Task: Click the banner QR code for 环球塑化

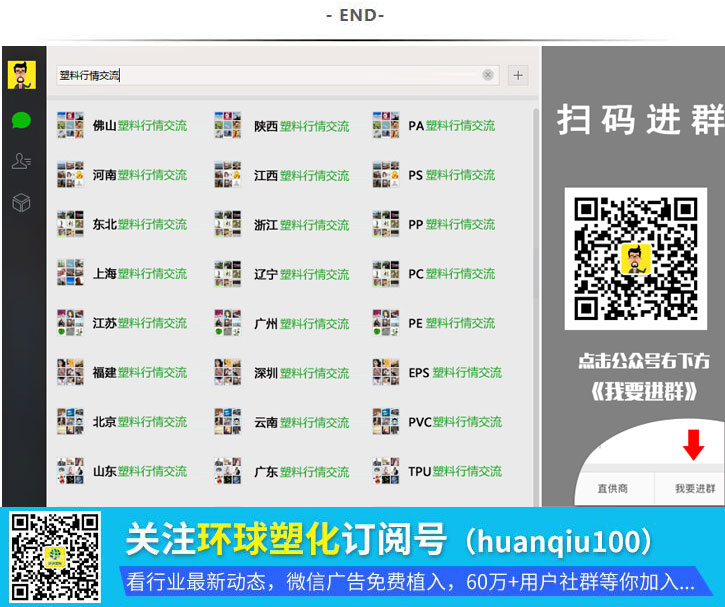Action: [55, 557]
